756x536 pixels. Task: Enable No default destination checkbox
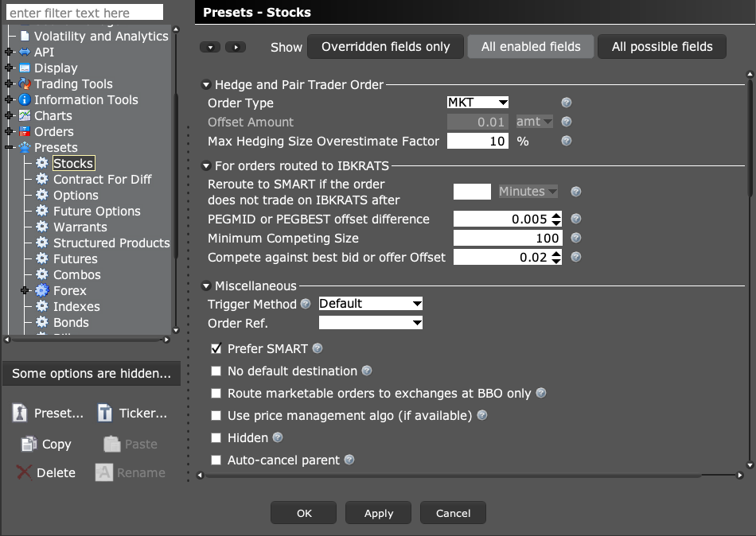point(216,371)
